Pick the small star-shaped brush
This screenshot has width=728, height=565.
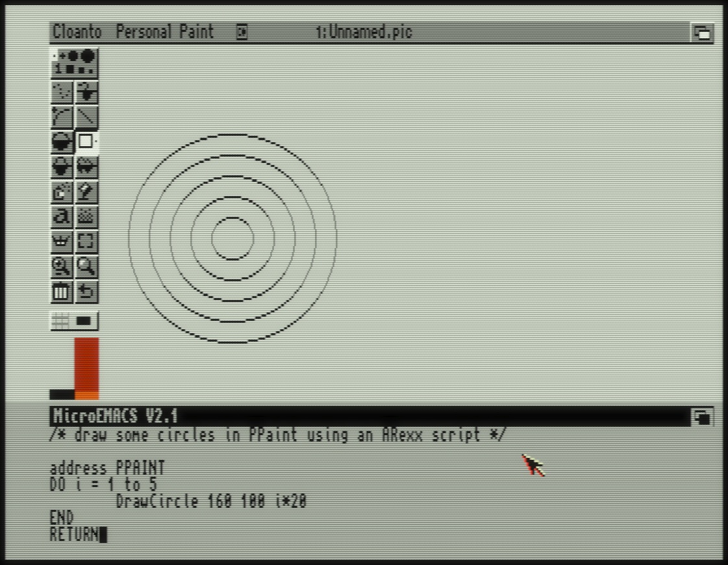(x=62, y=56)
